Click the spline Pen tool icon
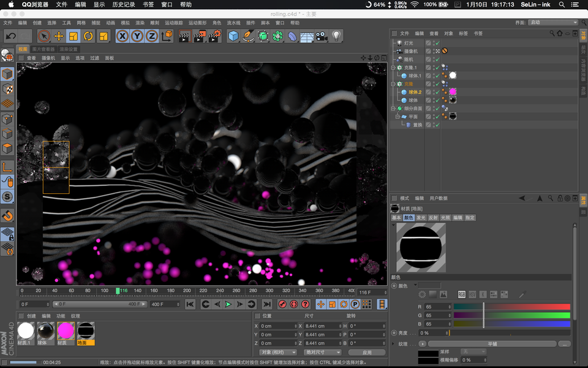The height and width of the screenshot is (368, 588). 248,36
